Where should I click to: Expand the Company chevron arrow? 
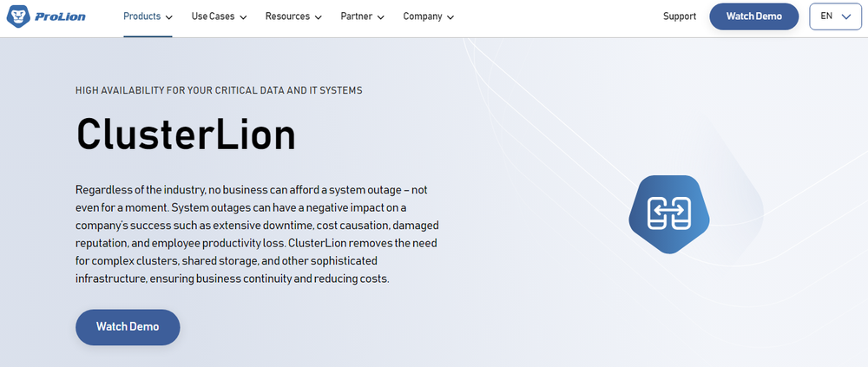450,17
